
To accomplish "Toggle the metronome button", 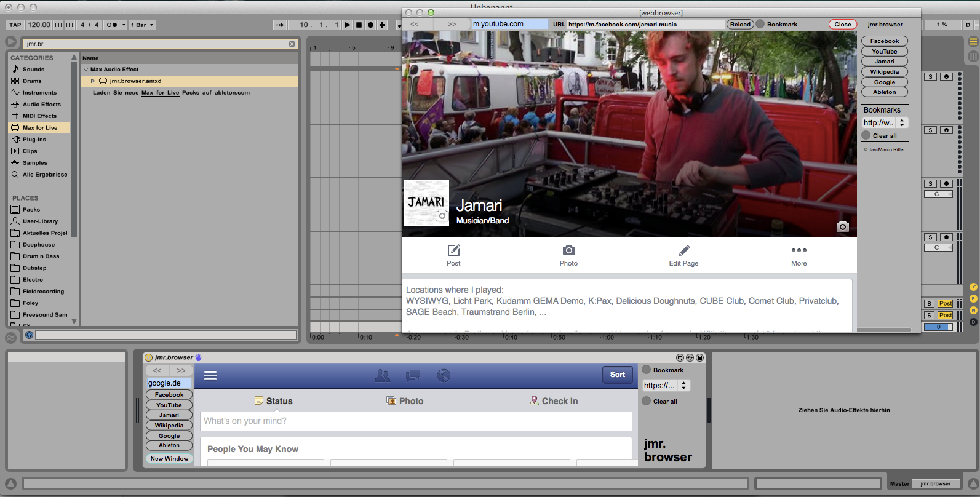I will click(x=111, y=25).
